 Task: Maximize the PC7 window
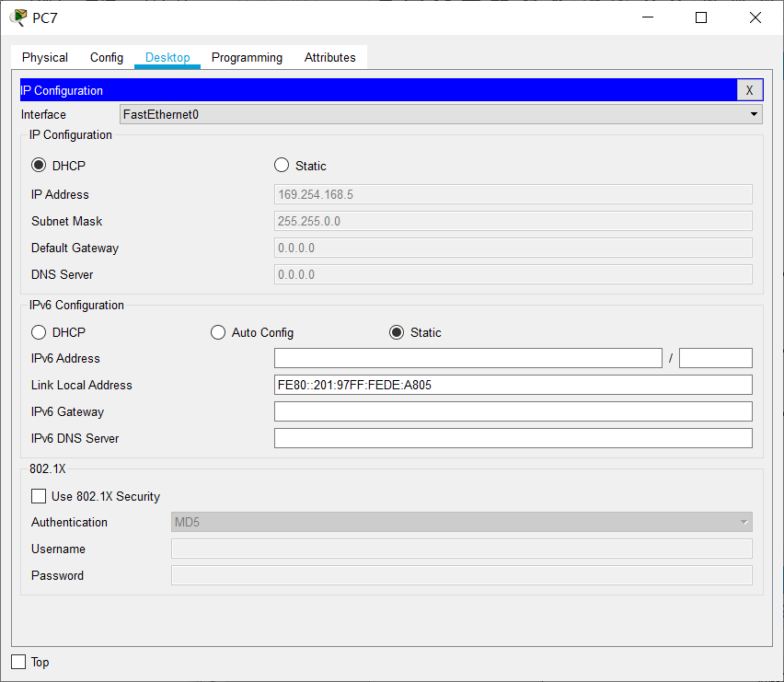[701, 17]
